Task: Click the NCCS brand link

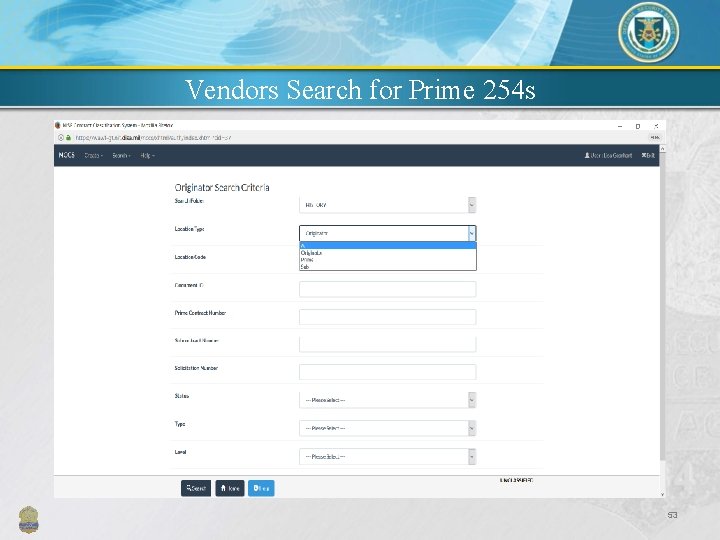Action: [x=67, y=155]
